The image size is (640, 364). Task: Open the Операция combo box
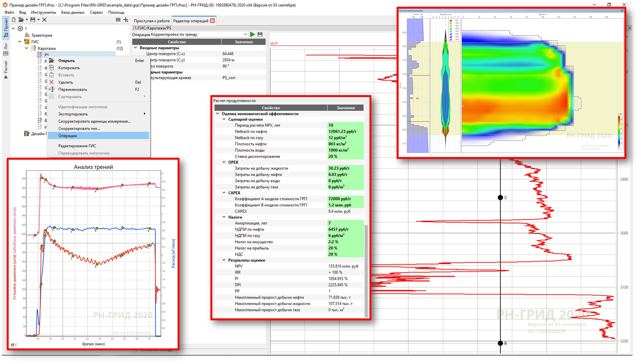(199, 34)
